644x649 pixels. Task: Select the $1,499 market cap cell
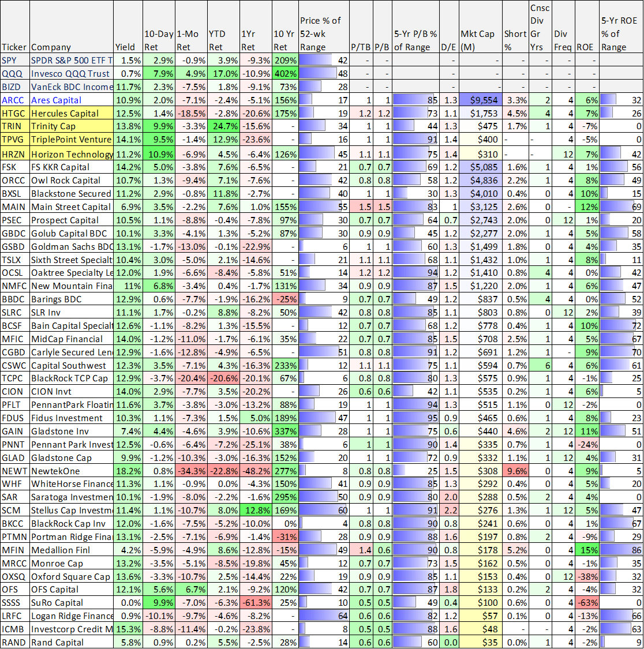481,247
